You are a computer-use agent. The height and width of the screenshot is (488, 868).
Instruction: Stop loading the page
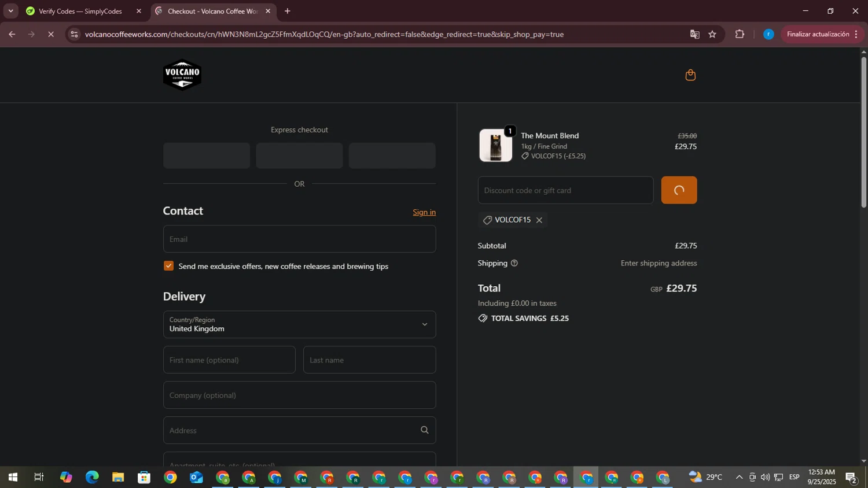(51, 34)
